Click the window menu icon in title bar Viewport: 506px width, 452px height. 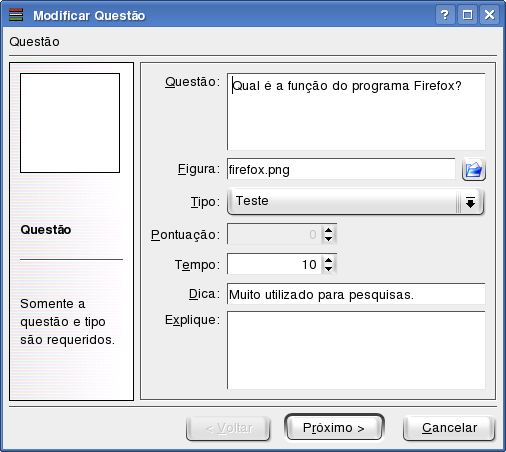point(16,15)
